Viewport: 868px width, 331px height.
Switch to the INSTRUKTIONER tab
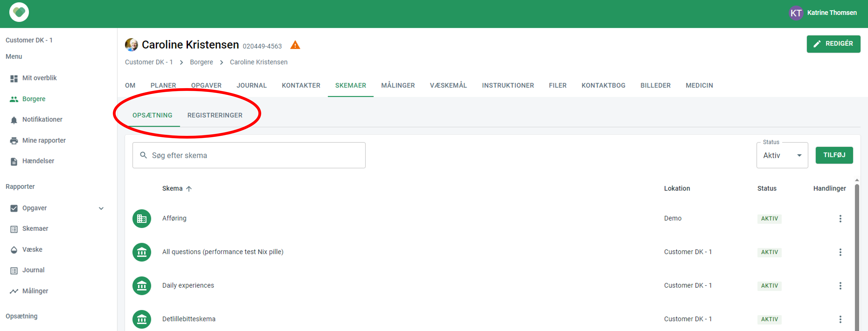[508, 86]
